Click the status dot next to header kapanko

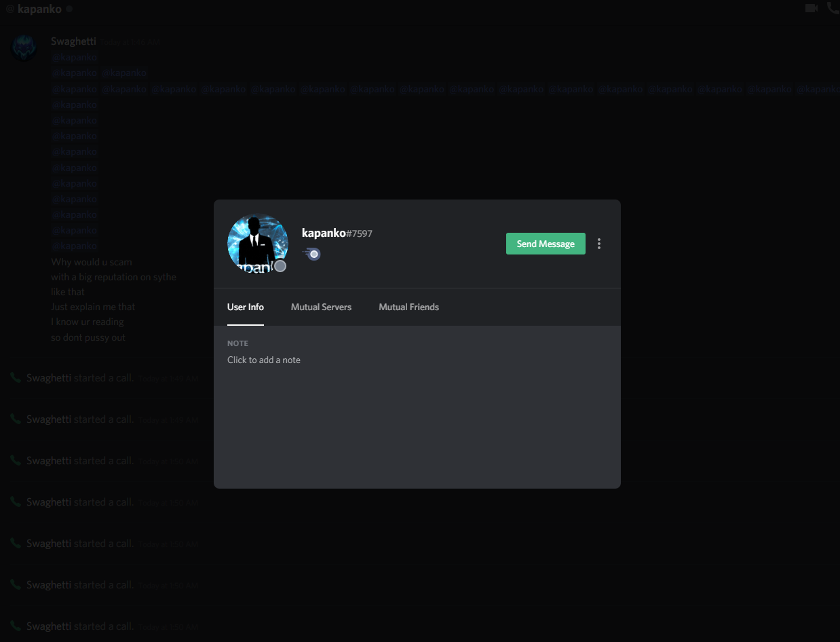click(69, 9)
